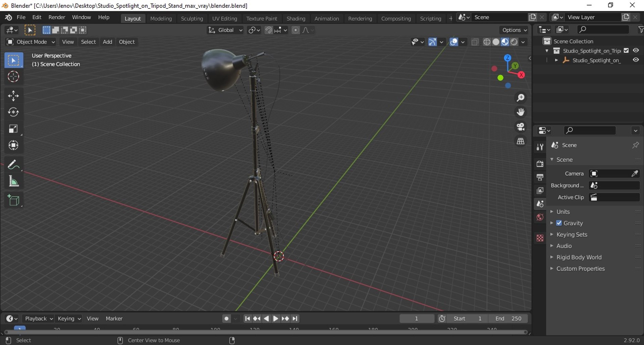Exclude the Studio_Spotlight_on_Trip collection from the view layer
644x345 pixels.
626,50
